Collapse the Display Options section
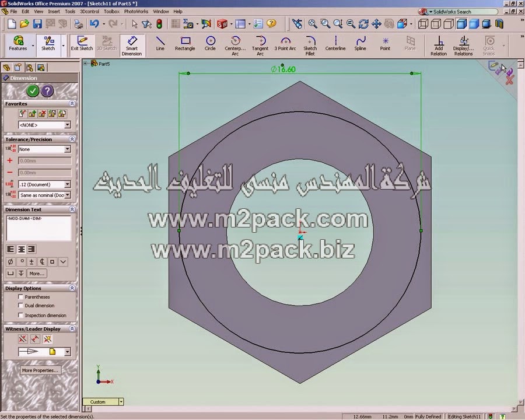 pos(72,288)
